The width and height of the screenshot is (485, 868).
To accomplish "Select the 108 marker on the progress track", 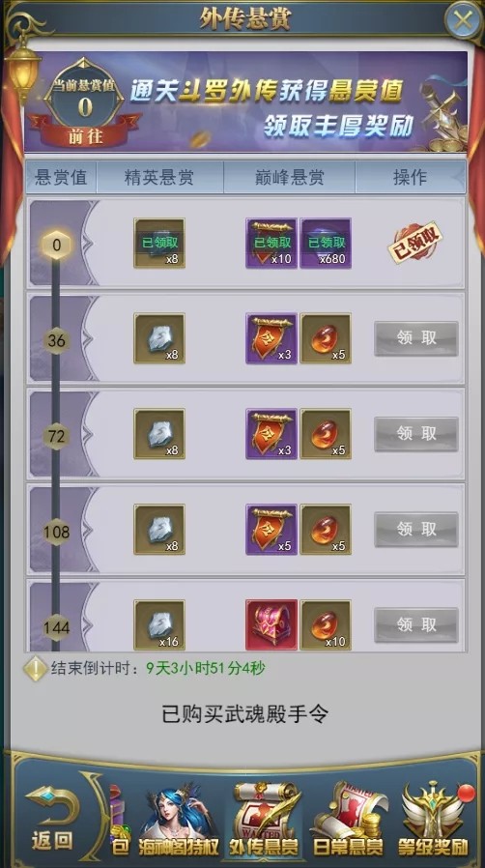I will (57, 532).
